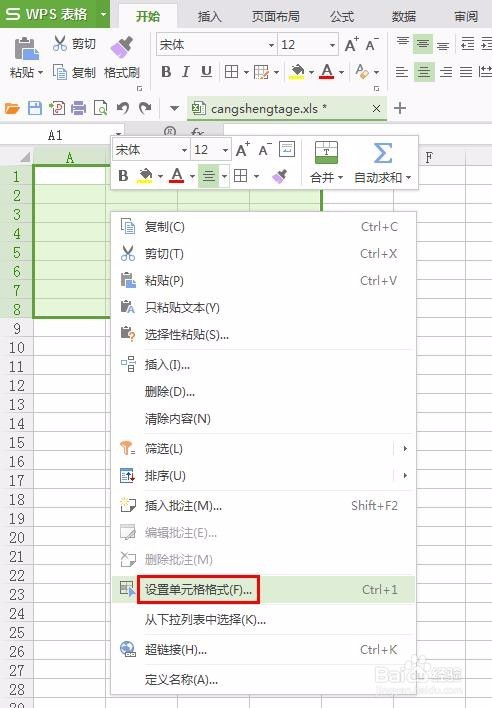Image resolution: width=492 pixels, height=708 pixels.
Task: Click the Cut scissors icon in ribbon
Action: (x=60, y=43)
